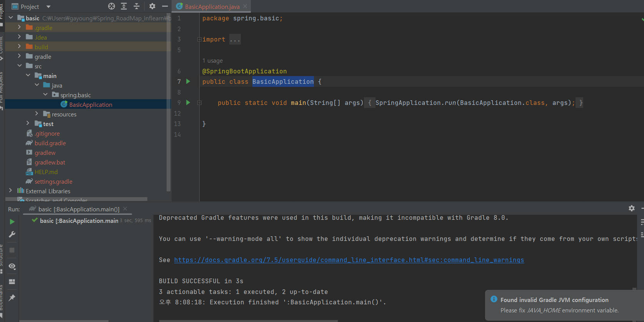Click the Project tree vertical scrollbar
This screenshot has width=644, height=322.
coord(168,103)
